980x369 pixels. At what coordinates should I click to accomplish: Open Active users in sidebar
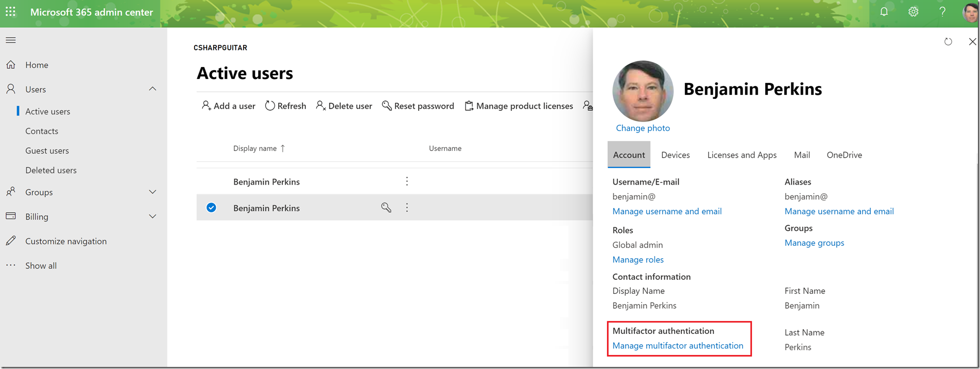tap(48, 111)
